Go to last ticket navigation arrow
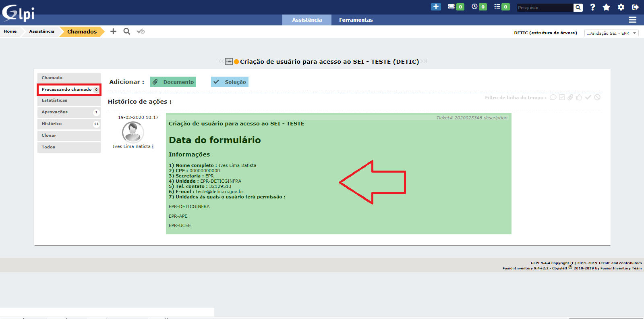Viewport: 644px width, 319px height. pos(424,61)
